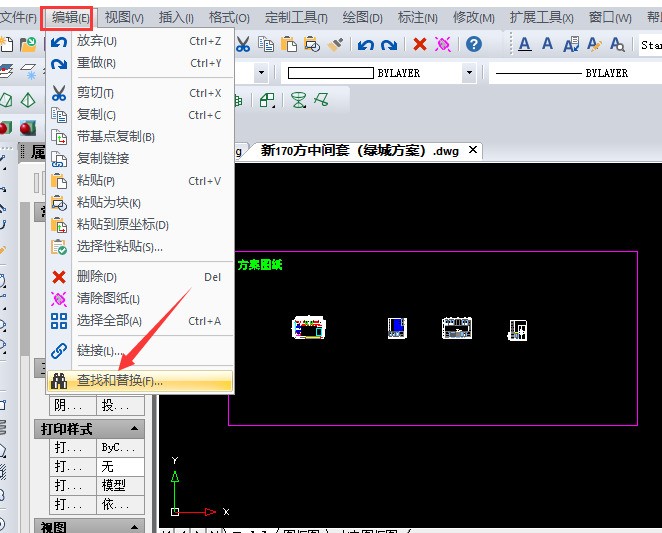This screenshot has width=662, height=533.
Task: Click the redo arrow in toolbar
Action: coord(389,44)
